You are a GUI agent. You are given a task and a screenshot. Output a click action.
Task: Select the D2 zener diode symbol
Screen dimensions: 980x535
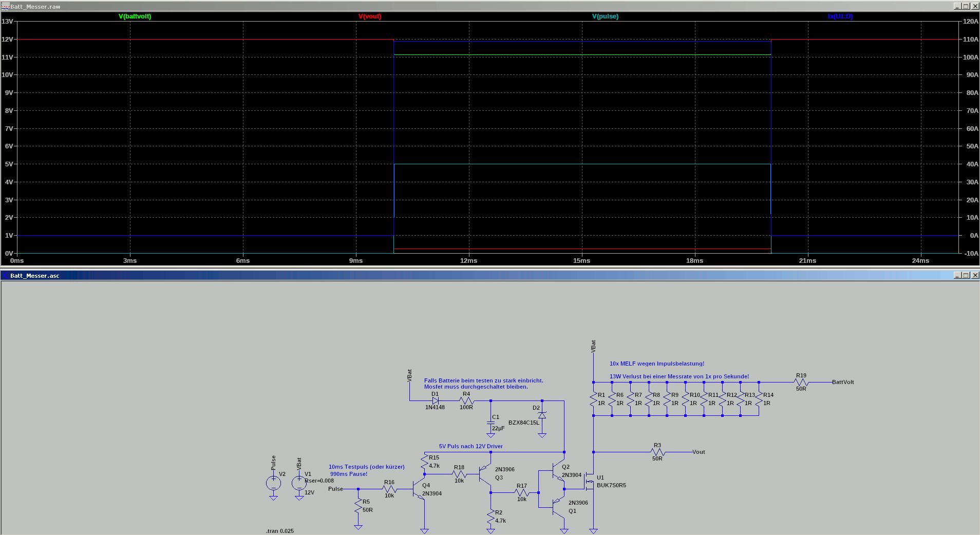(x=542, y=415)
